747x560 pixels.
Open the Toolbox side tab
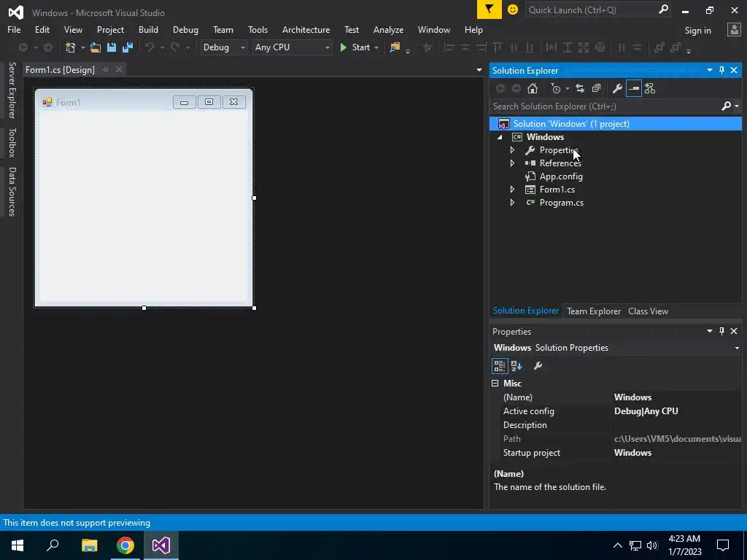(x=12, y=142)
